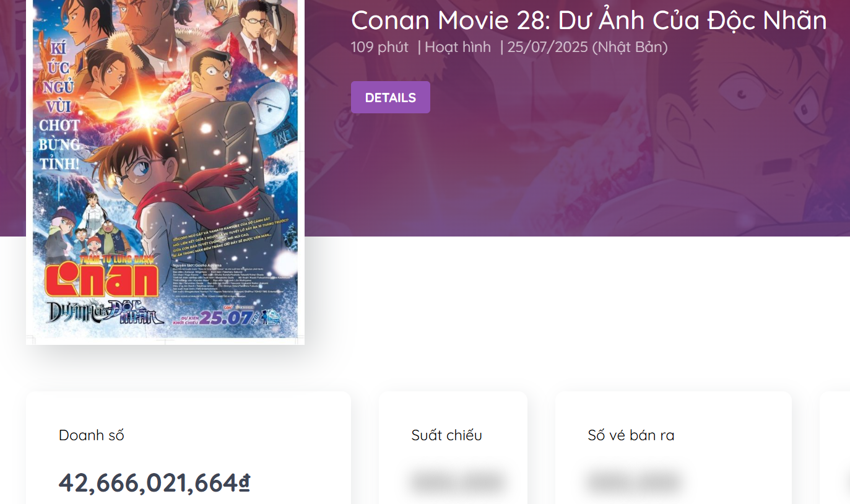Select the 'Suất chiếu' card title text

click(x=445, y=435)
